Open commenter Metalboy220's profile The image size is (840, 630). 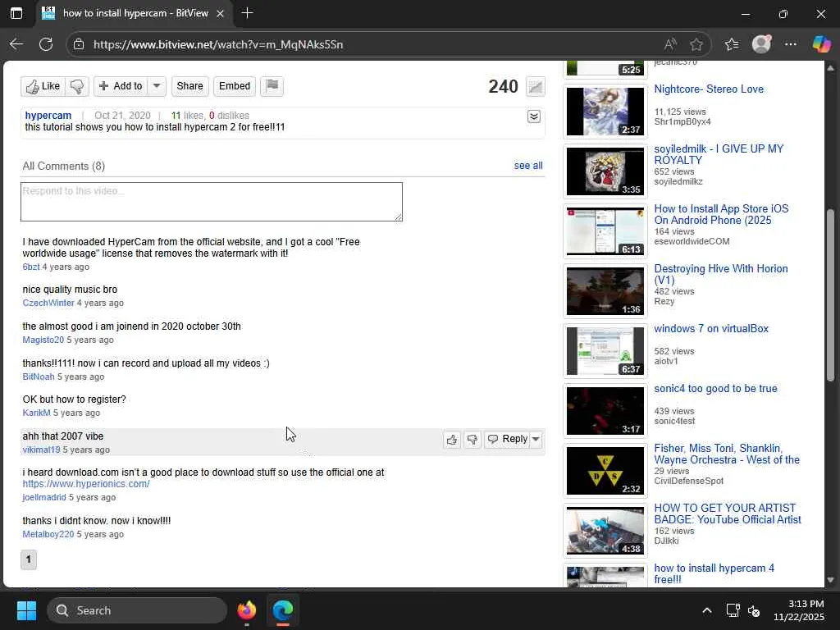pos(48,534)
